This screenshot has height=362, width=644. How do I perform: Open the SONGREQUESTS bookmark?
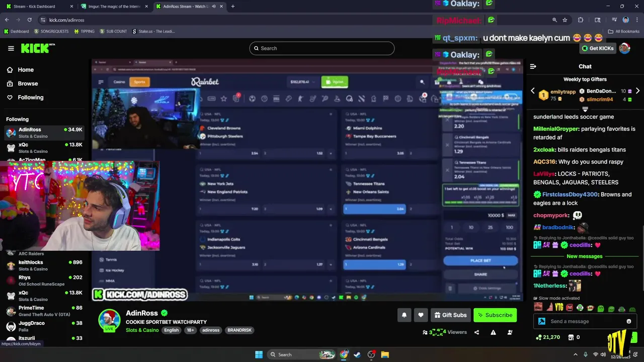click(x=51, y=31)
